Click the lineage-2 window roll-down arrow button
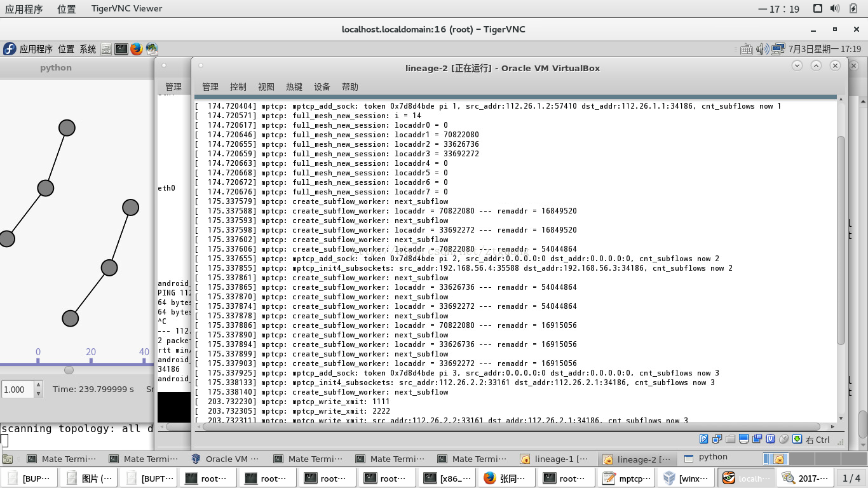The image size is (868, 488). pos(797,65)
